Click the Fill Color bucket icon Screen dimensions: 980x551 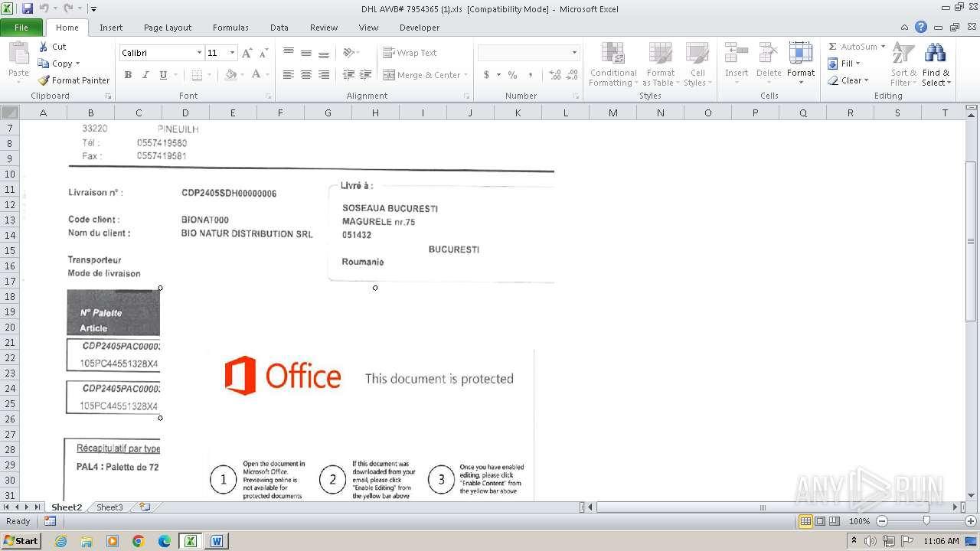(x=230, y=75)
